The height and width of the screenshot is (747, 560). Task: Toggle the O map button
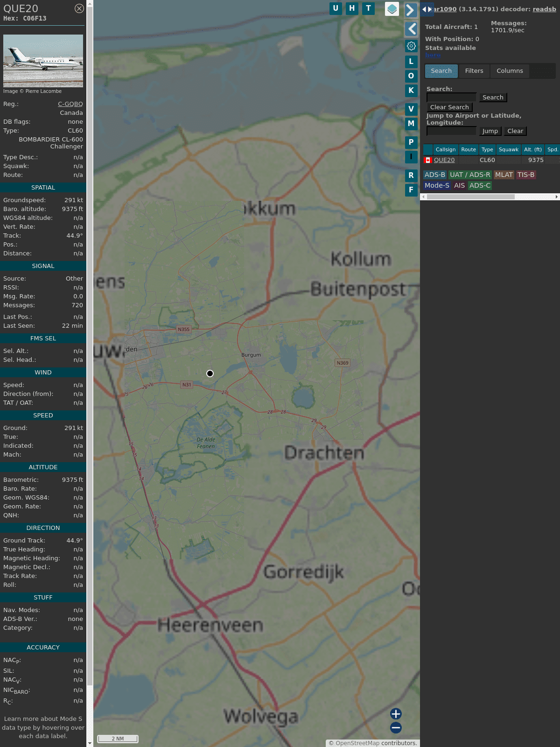coord(411,76)
